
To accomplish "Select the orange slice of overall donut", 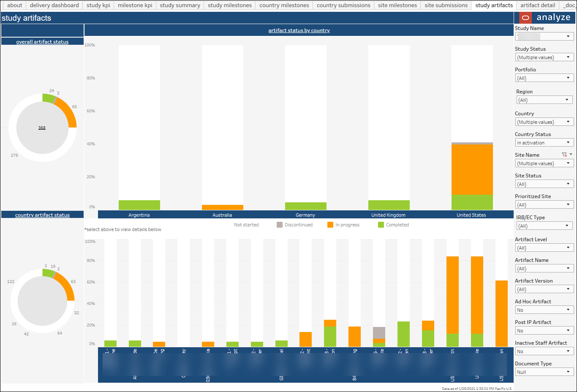I will coord(69,112).
